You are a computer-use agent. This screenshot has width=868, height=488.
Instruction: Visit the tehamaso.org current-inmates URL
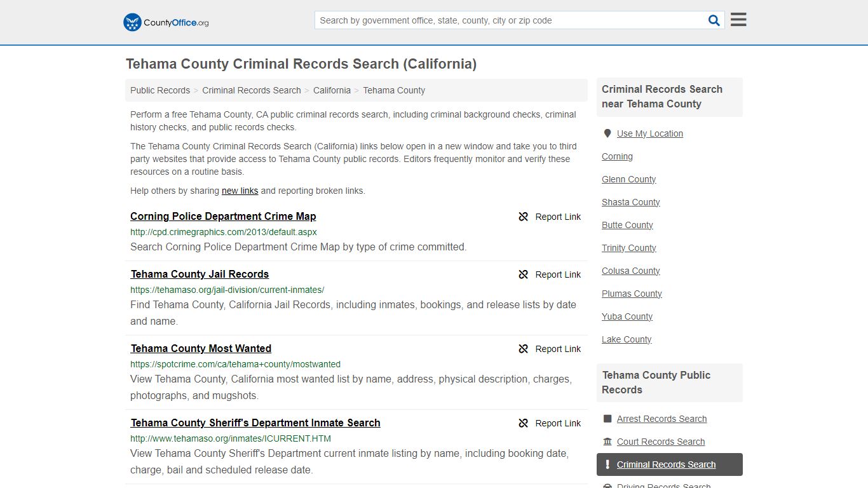pyautogui.click(x=227, y=290)
